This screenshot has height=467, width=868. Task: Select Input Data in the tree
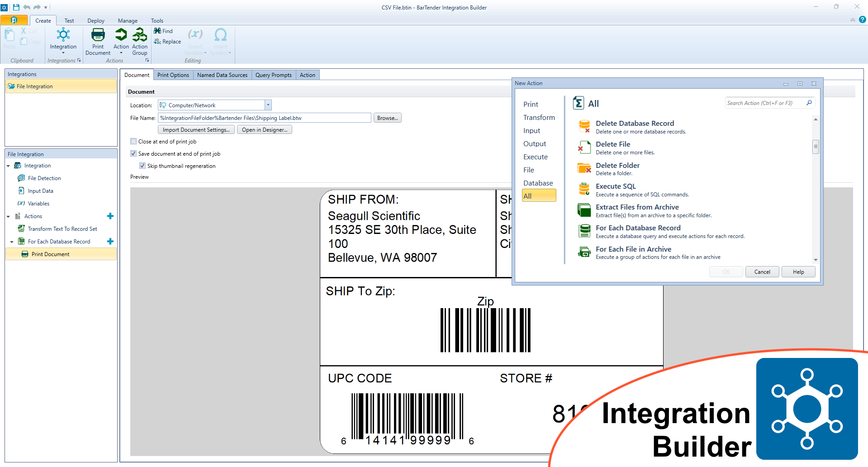(x=40, y=191)
